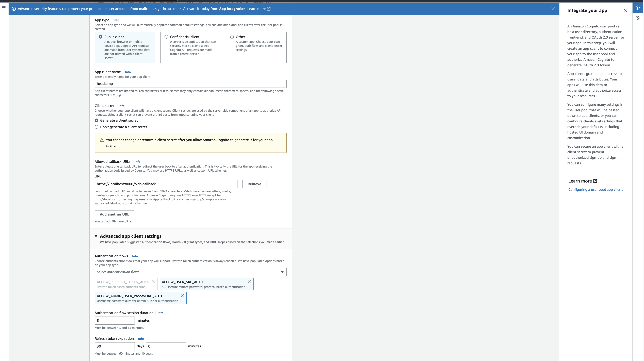Remove the localhost callback URL
Viewport: 644px width, 361px height.
pos(254,184)
